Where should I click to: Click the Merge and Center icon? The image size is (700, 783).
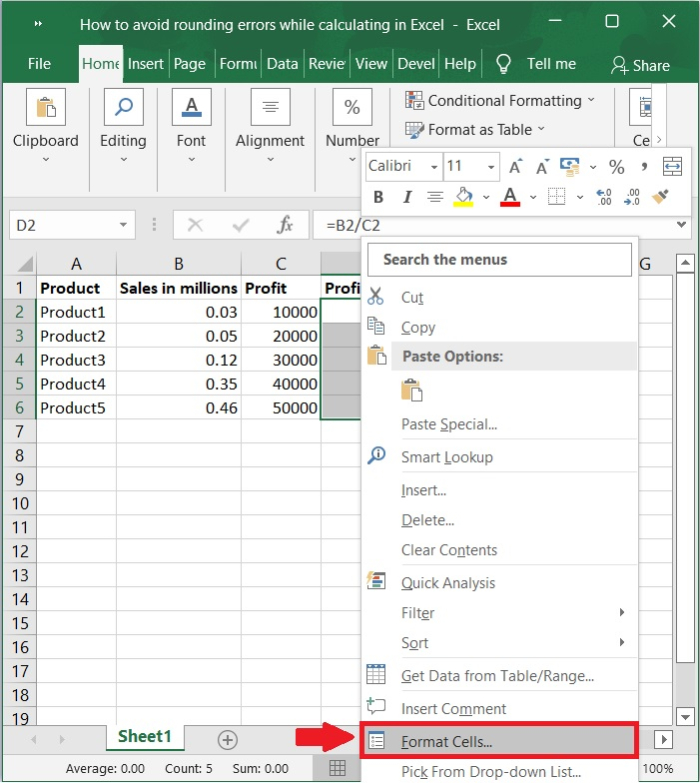(x=672, y=166)
